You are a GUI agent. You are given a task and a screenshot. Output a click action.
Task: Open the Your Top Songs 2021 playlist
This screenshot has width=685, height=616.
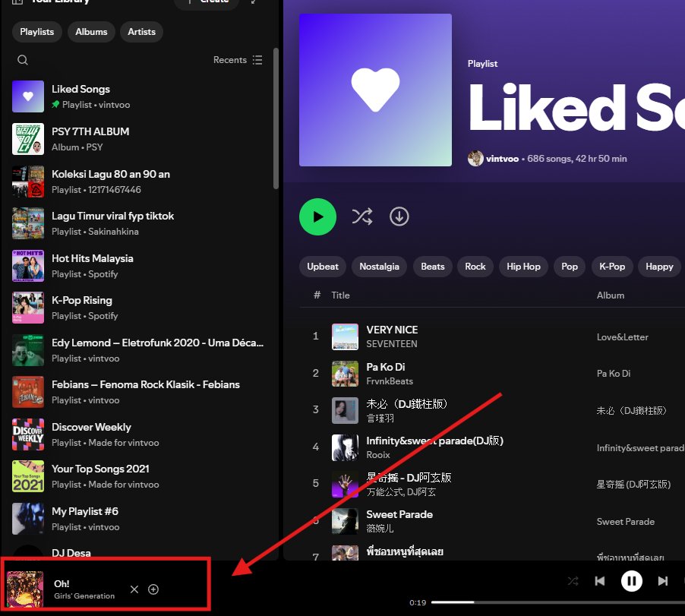137,476
